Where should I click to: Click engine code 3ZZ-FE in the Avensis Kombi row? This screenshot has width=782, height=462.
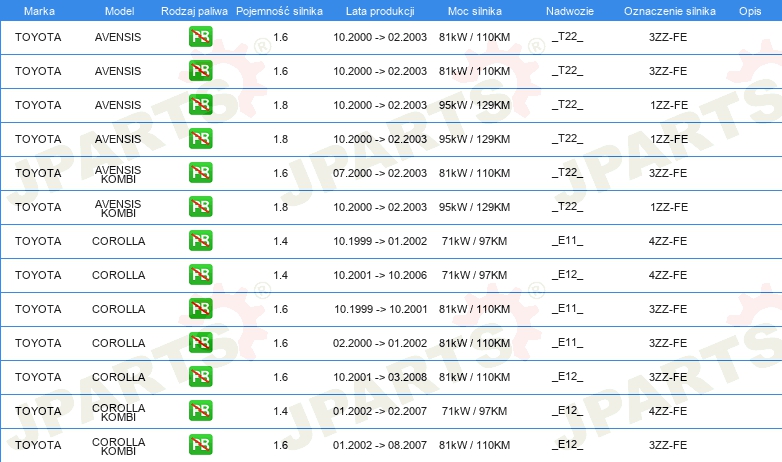click(668, 173)
